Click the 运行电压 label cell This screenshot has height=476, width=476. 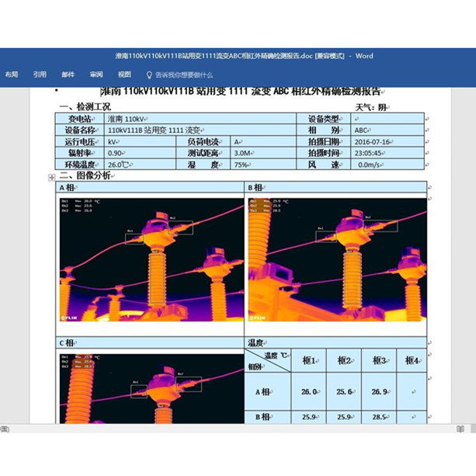pyautogui.click(x=80, y=142)
